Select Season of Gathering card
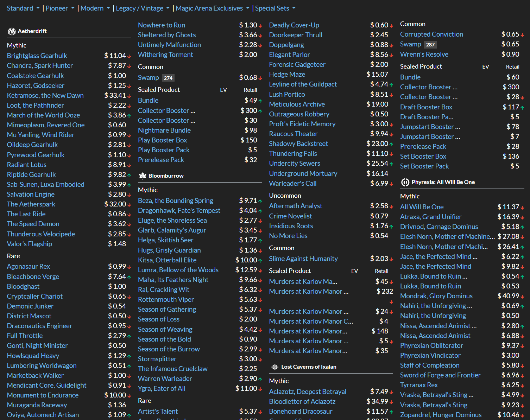This screenshot has width=530, height=420. [x=167, y=309]
